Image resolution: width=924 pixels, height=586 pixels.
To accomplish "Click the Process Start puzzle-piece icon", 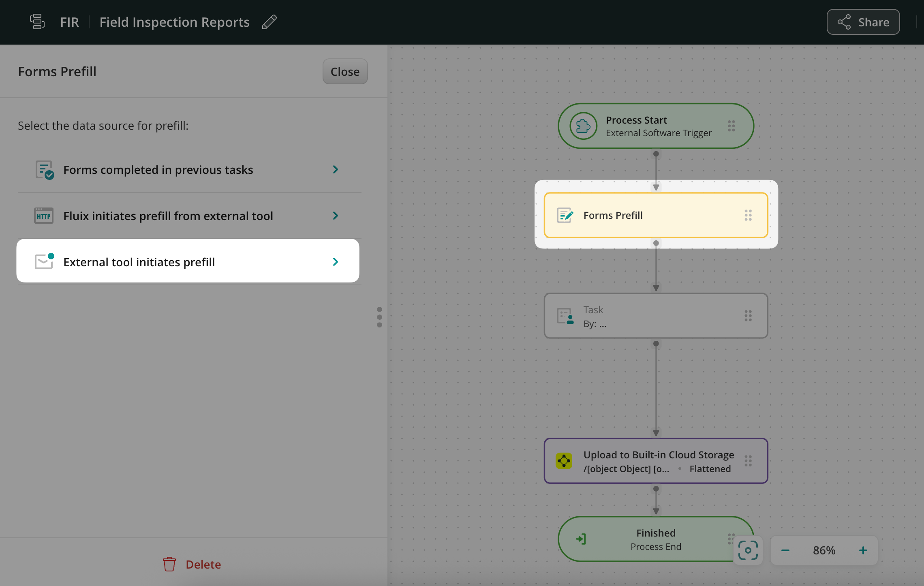I will pos(583,126).
